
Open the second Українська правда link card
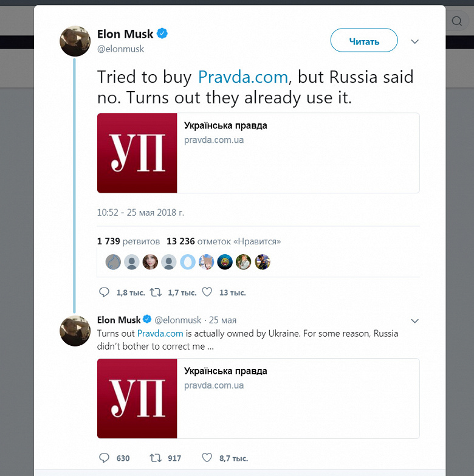pyautogui.click(x=258, y=398)
